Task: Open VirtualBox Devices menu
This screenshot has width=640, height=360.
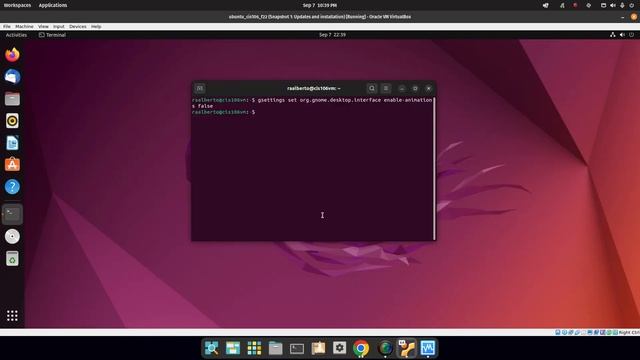Action: click(x=78, y=26)
